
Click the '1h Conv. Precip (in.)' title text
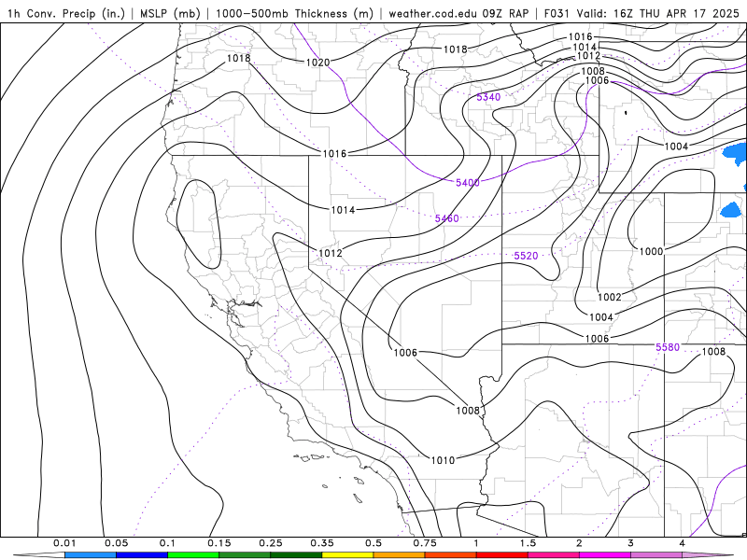[66, 13]
